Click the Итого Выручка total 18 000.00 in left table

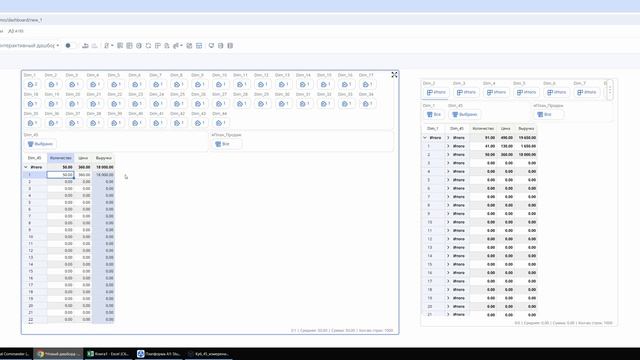coord(105,167)
